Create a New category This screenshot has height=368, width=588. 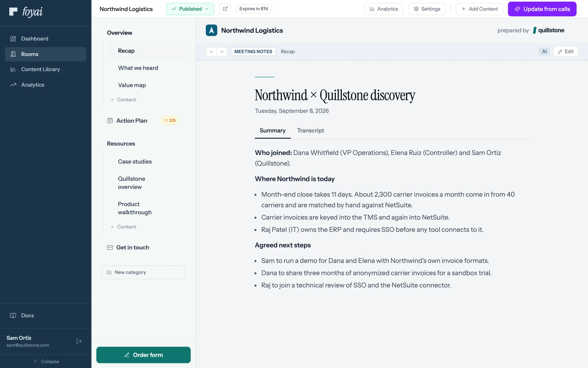click(143, 272)
